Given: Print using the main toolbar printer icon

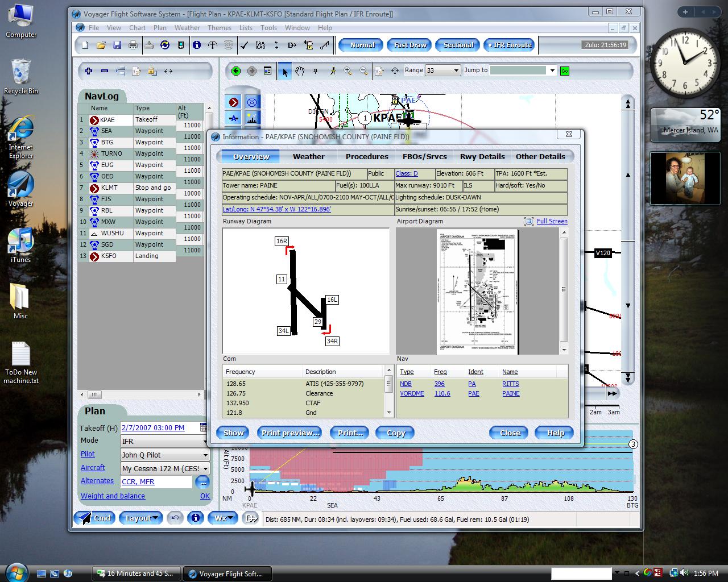Looking at the screenshot, I should [x=133, y=45].
